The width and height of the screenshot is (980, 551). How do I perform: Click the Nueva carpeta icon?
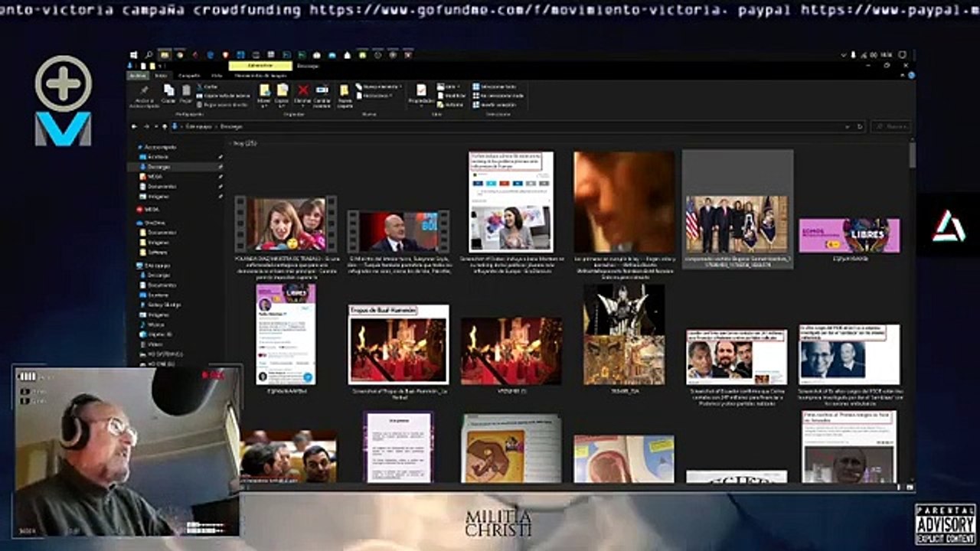[x=345, y=90]
